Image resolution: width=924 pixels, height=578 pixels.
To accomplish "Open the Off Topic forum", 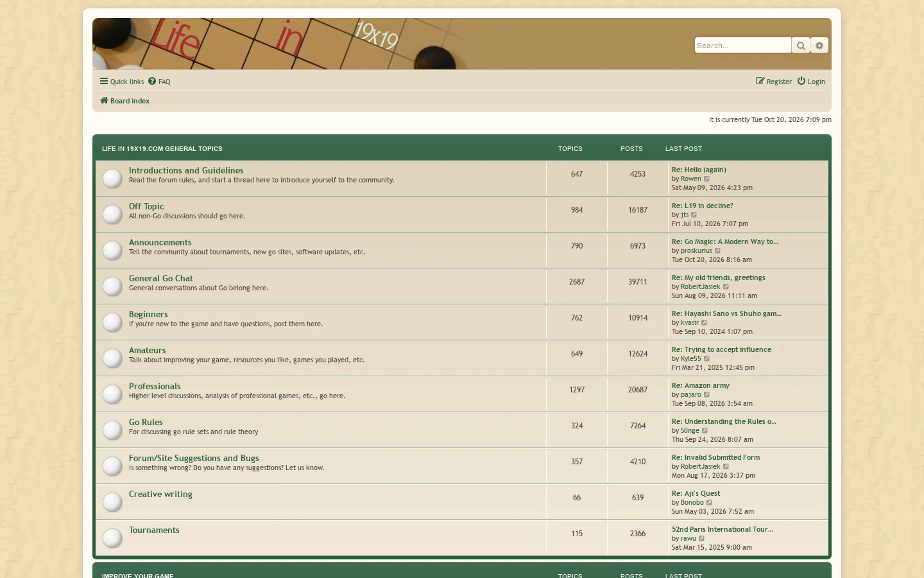I will [146, 206].
